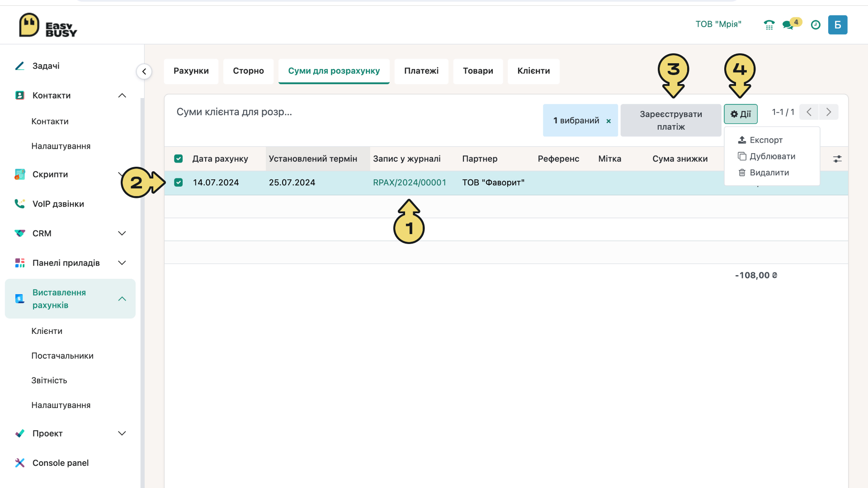Collapse sidebar with the left arrow button
Viewport: 868px width, 488px height.
(144, 71)
